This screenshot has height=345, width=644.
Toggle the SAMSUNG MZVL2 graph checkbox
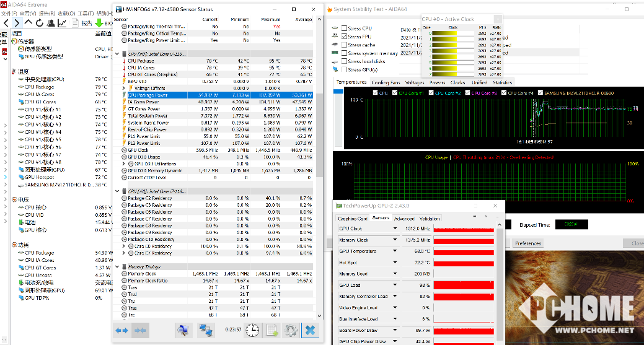pyautogui.click(x=540, y=93)
